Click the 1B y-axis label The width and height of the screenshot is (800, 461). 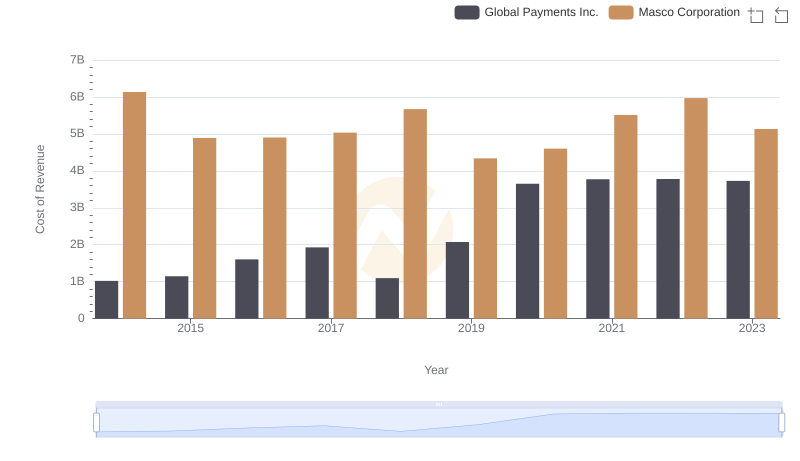(77, 281)
